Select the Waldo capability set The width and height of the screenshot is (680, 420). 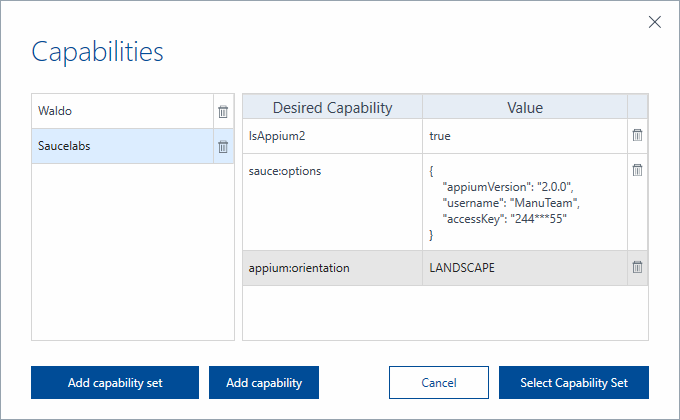120,112
